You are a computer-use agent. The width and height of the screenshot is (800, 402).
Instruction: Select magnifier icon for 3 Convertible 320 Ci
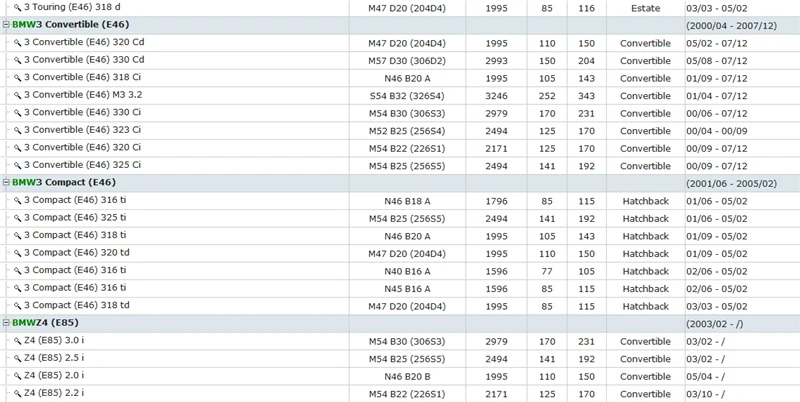point(17,148)
